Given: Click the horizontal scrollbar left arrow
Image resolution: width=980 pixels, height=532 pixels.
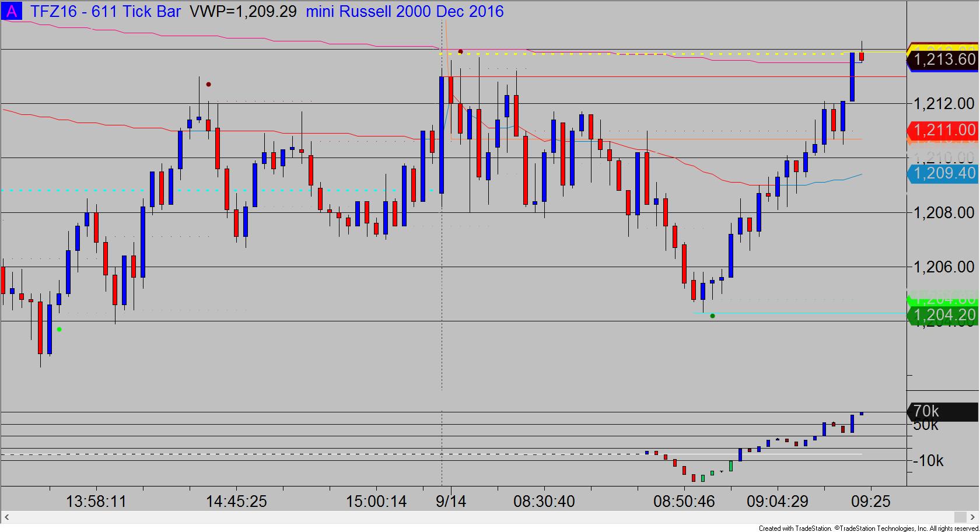Looking at the screenshot, I should click(7, 517).
